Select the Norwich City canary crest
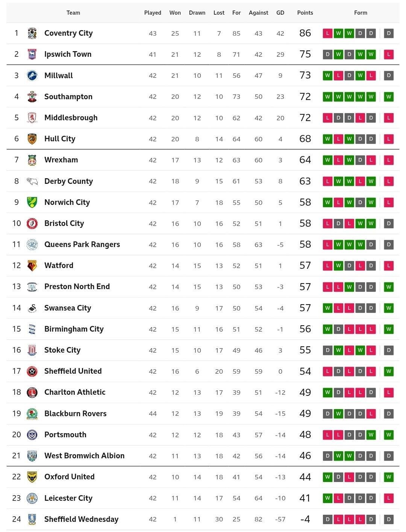Screen dimensions: 406x532 click(x=32, y=202)
